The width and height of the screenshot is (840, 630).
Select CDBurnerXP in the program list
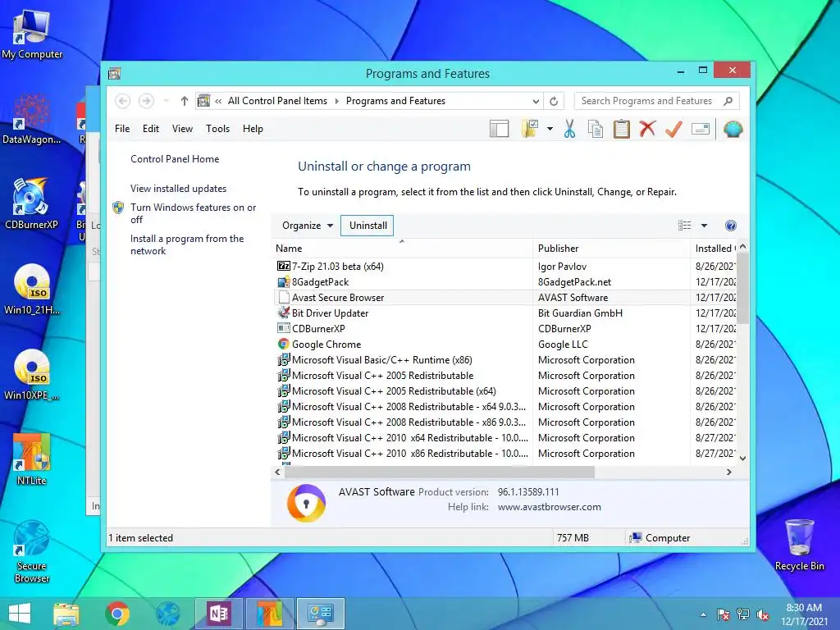pyautogui.click(x=504, y=328)
